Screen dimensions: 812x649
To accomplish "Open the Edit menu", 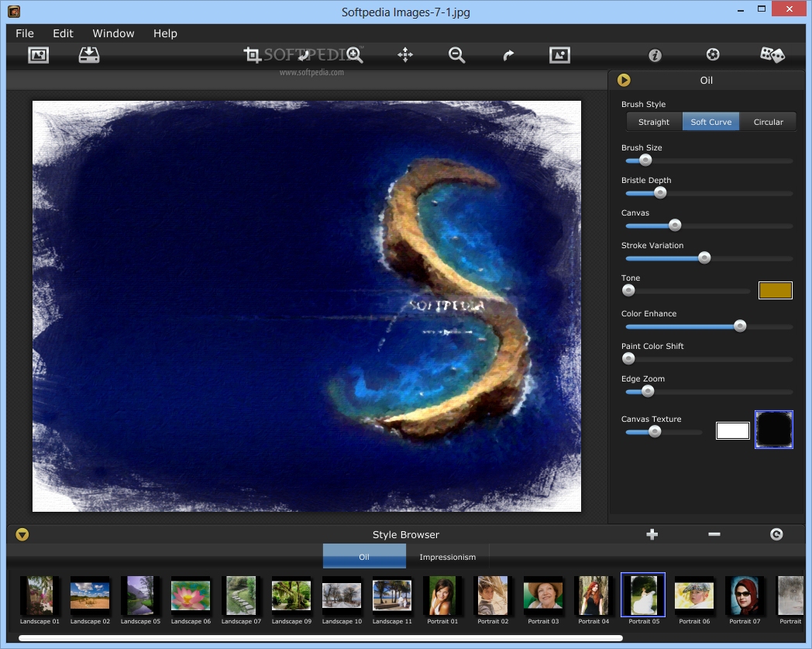I will [64, 33].
